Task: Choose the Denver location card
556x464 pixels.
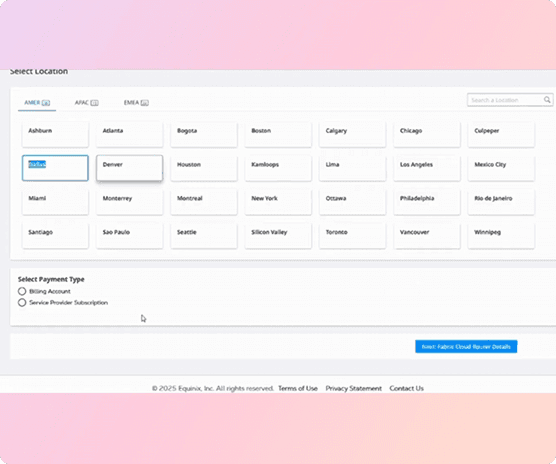Action: click(129, 168)
